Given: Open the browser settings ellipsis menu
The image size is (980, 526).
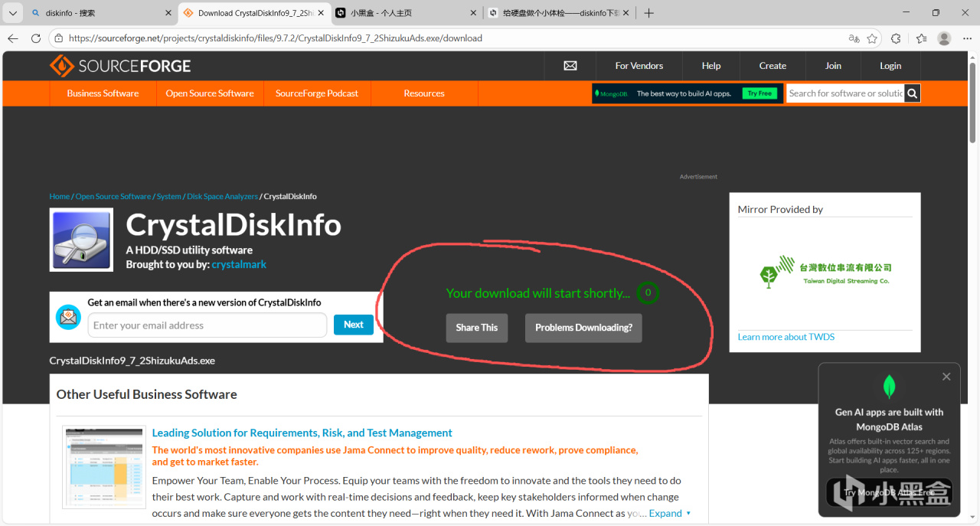Looking at the screenshot, I should pyautogui.click(x=968, y=38).
